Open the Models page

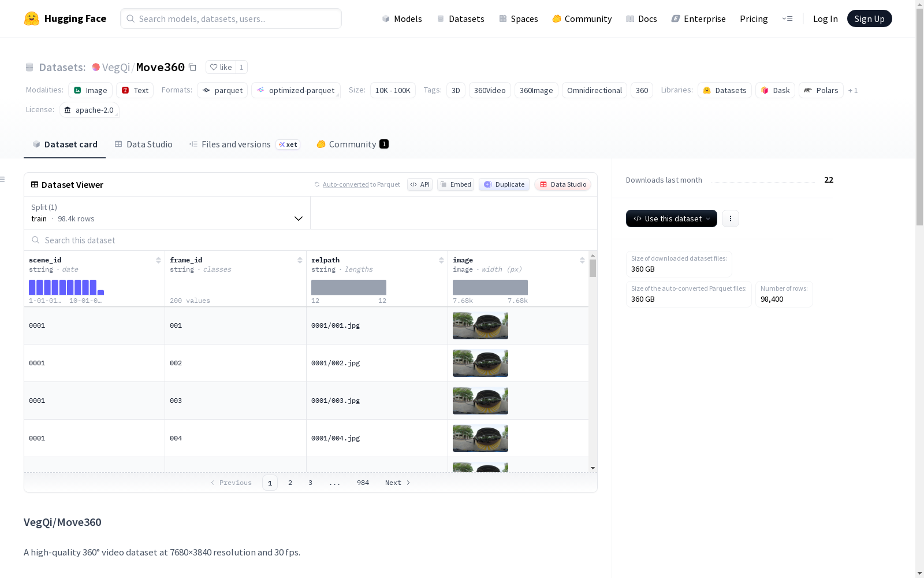pyautogui.click(x=402, y=18)
